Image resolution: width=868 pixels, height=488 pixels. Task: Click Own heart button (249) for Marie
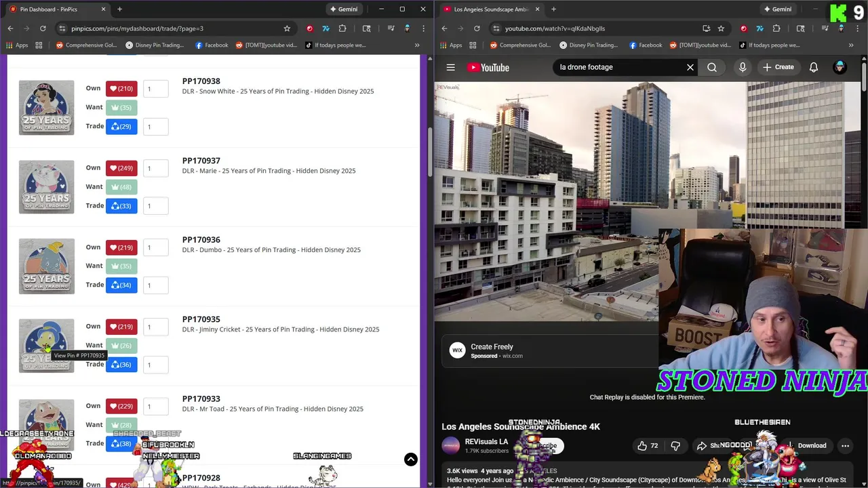click(x=121, y=167)
